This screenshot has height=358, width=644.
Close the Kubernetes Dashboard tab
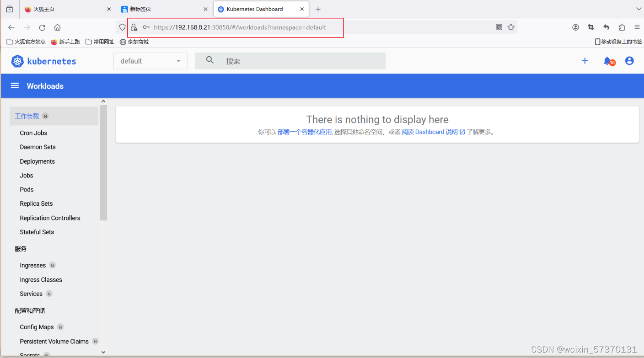tap(302, 9)
